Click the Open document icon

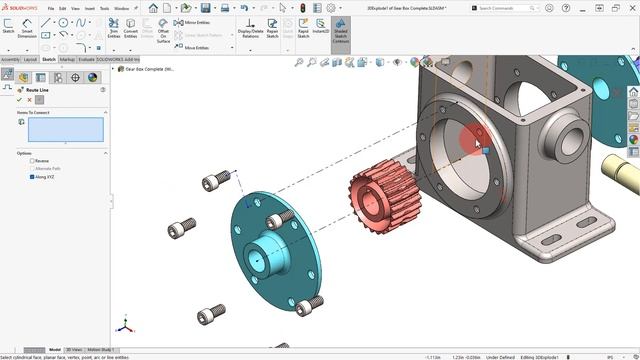tap(186, 8)
